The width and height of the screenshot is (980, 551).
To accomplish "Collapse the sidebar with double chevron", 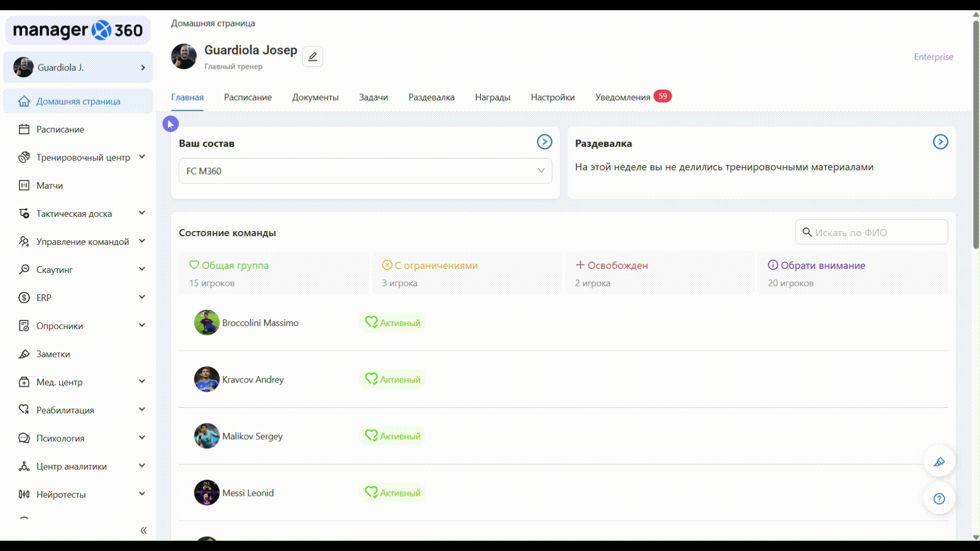I will (x=143, y=531).
